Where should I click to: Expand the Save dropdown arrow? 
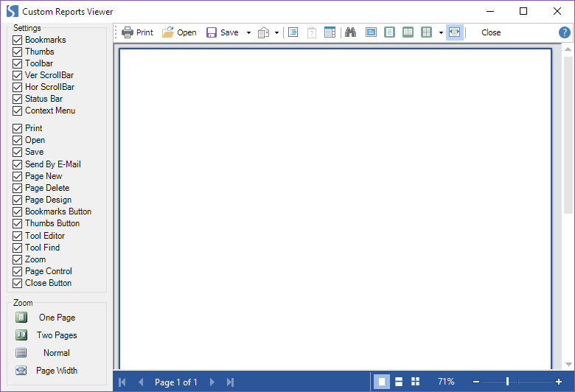click(248, 32)
